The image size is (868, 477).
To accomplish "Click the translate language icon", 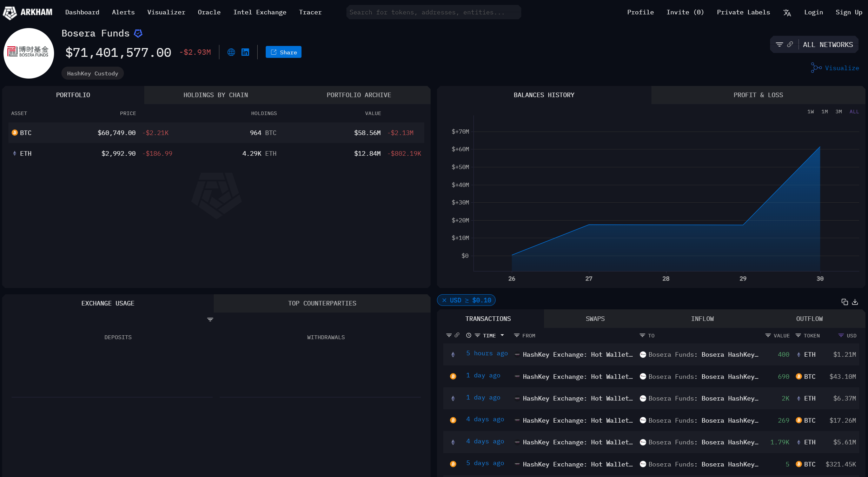I will click(787, 13).
